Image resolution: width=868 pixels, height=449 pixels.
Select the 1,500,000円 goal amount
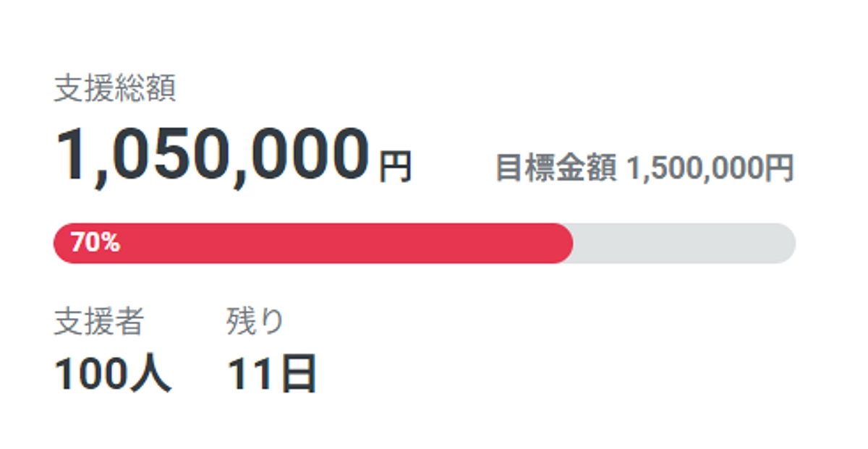pos(711,166)
